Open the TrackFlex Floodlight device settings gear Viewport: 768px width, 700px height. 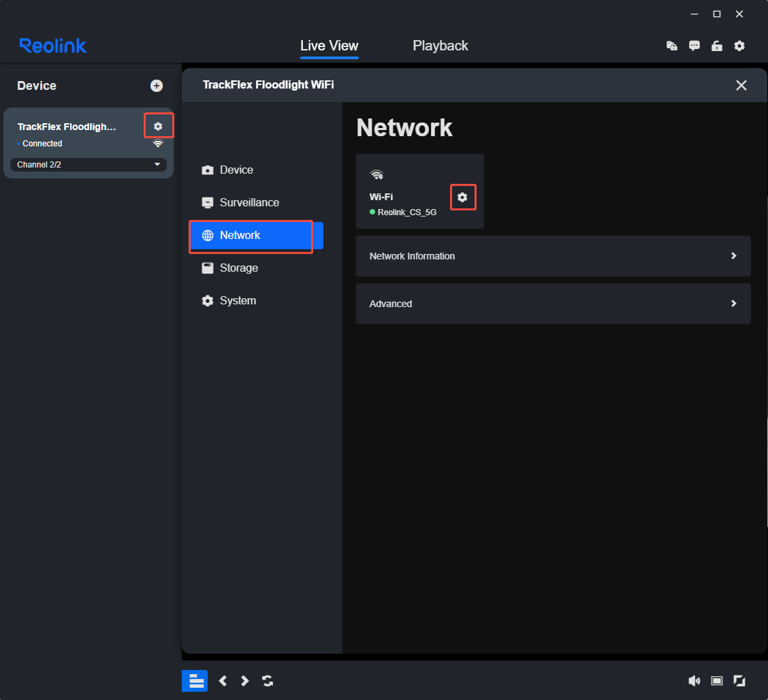(158, 127)
